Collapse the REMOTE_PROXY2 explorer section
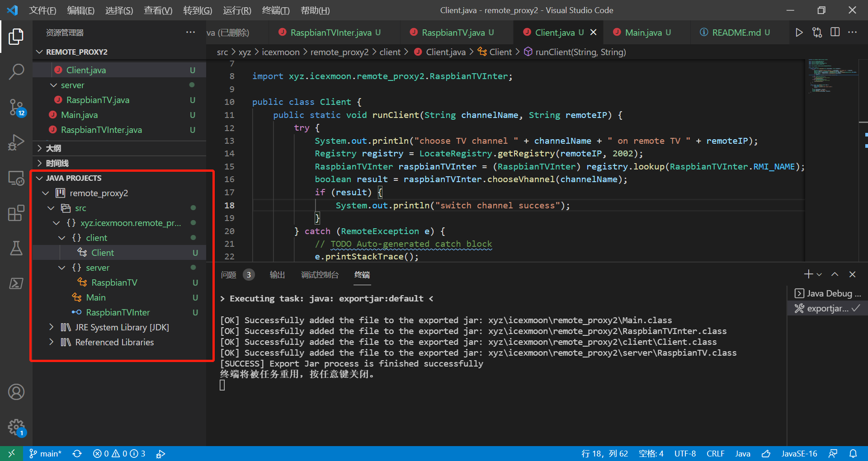The width and height of the screenshot is (868, 461). [x=40, y=52]
